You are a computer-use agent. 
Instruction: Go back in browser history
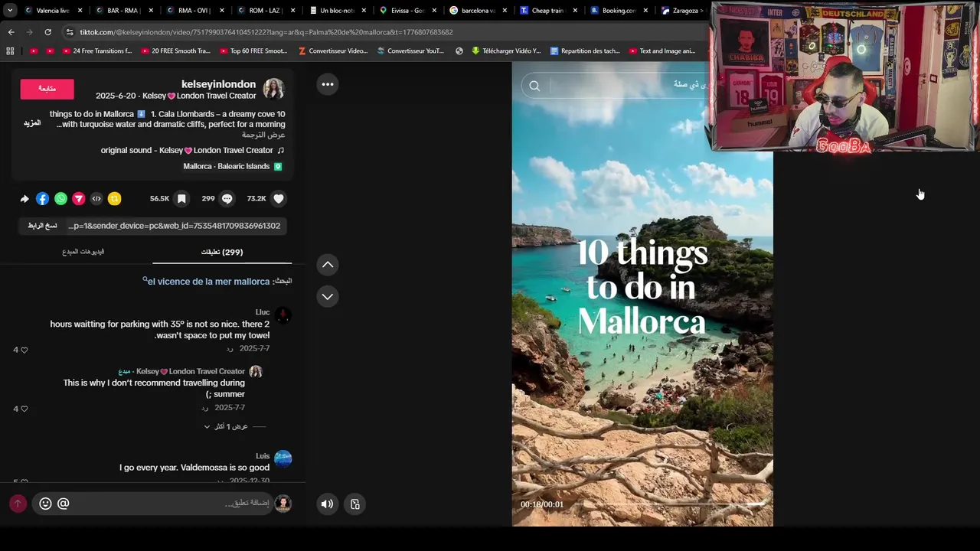pos(11,32)
